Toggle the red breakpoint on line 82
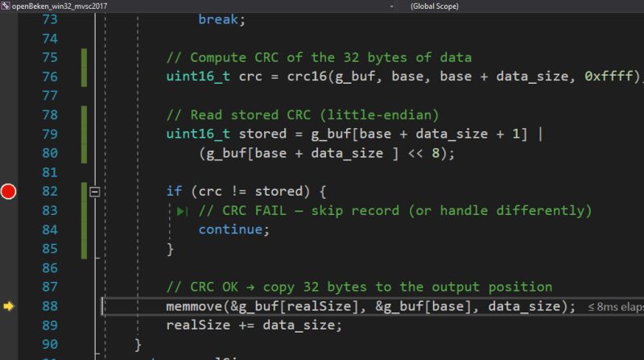 coord(8,192)
